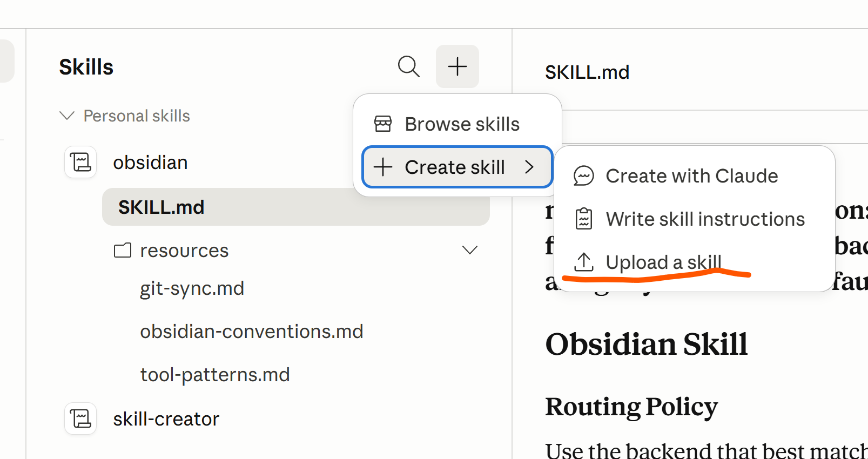
Task: Click the obsidian skill scroll icon
Action: (x=80, y=162)
